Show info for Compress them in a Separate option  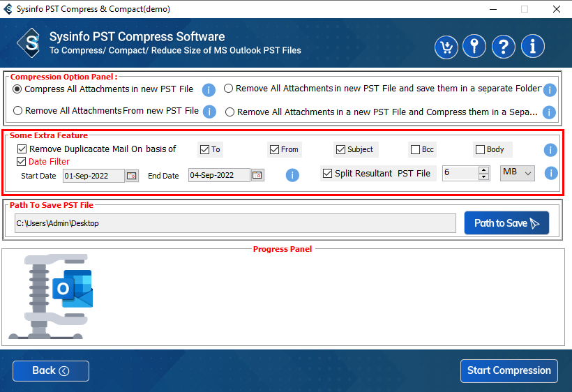549,112
